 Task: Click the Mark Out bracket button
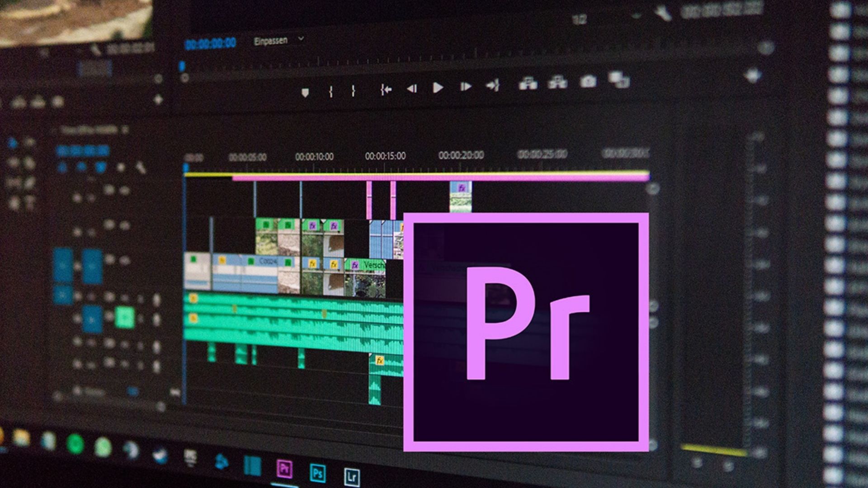(x=354, y=91)
